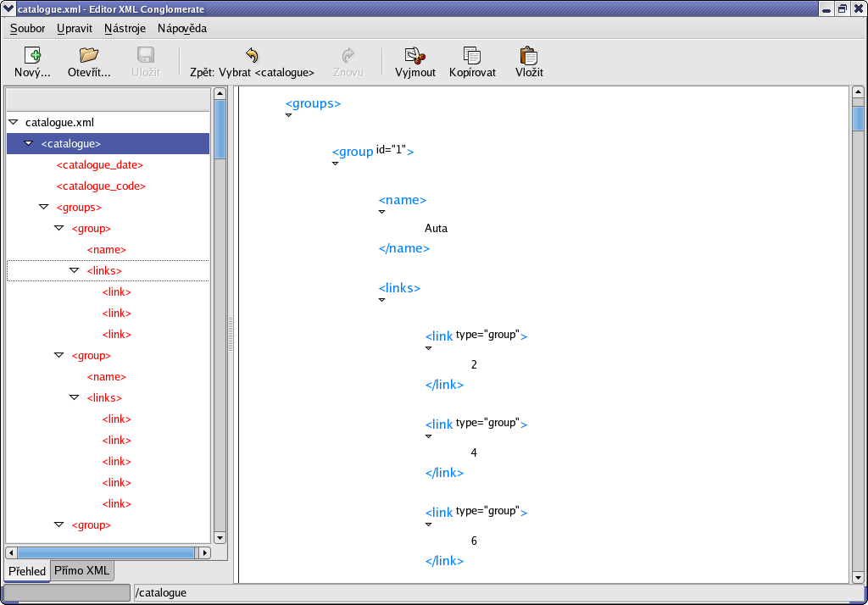This screenshot has width=868, height=605.
Task: Copy using the Kopírovat icon
Action: point(472,56)
